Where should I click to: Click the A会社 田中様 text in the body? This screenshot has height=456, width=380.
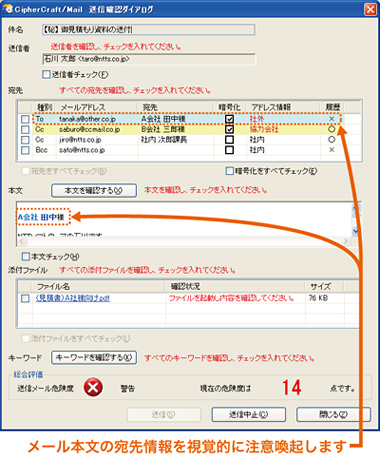coord(41,217)
